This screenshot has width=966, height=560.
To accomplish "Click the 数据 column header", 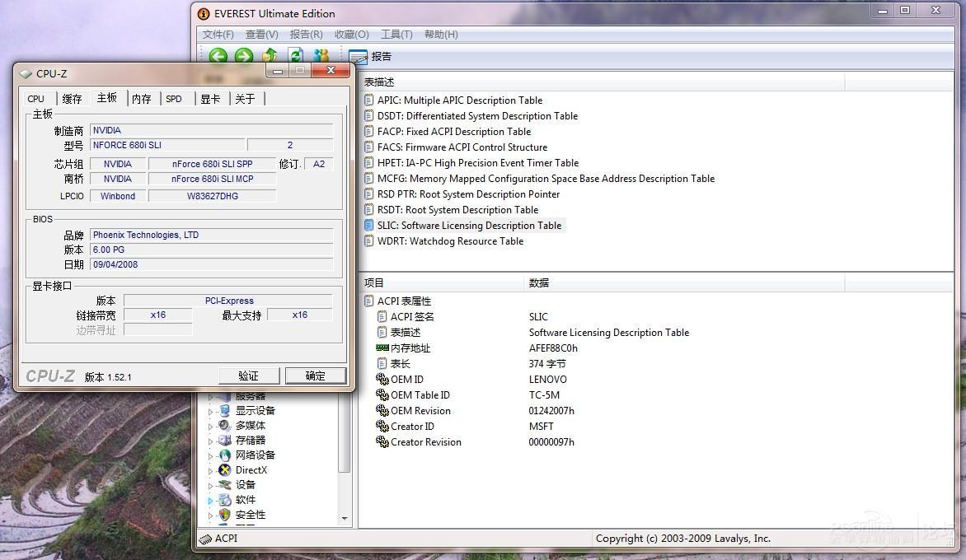I will [684, 283].
